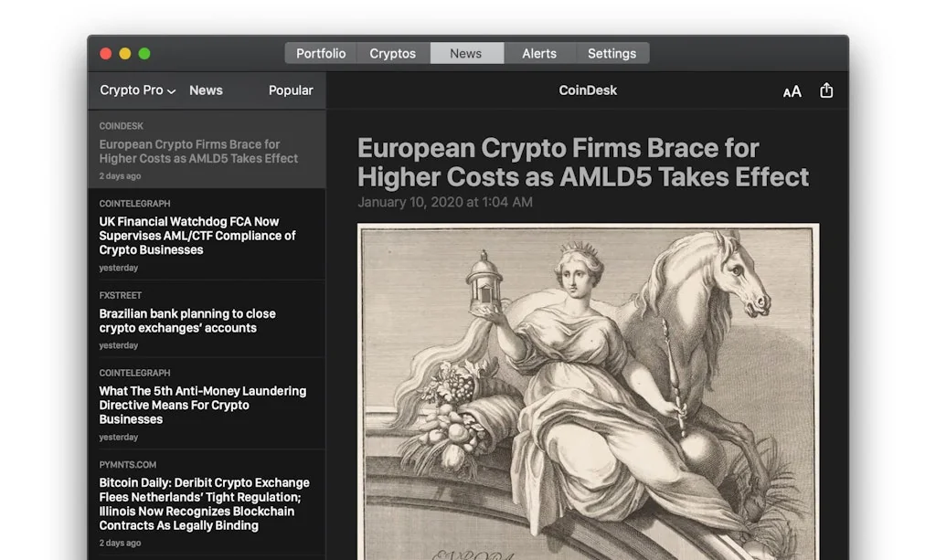View the Alerts tab
Image resolution: width=936 pixels, height=560 pixels.
(x=539, y=53)
